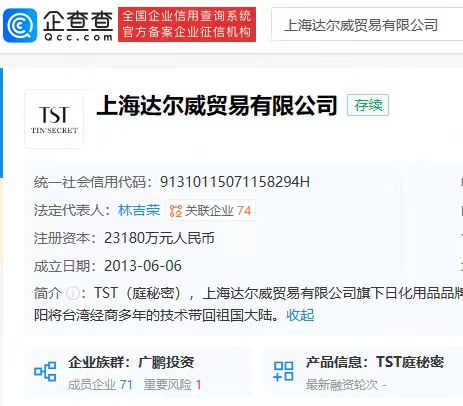
Task: Select the credit code 91310115071158294H
Action: tap(235, 182)
